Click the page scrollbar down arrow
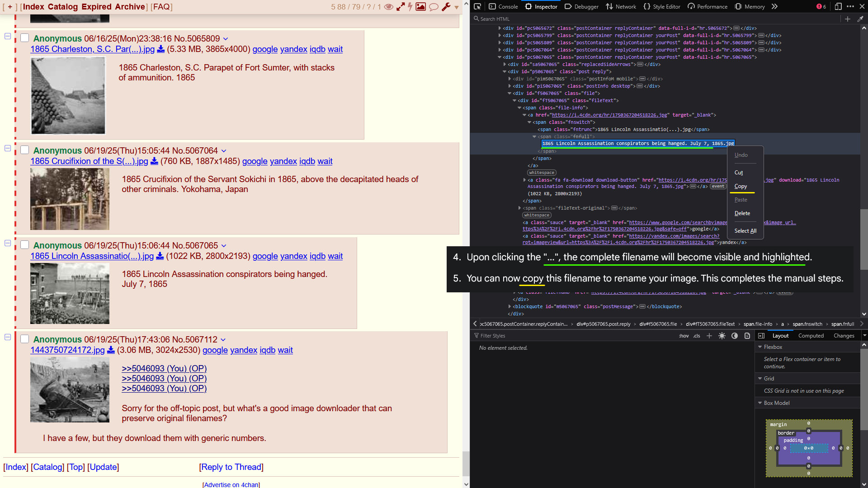Image resolution: width=868 pixels, height=488 pixels. 466,484
